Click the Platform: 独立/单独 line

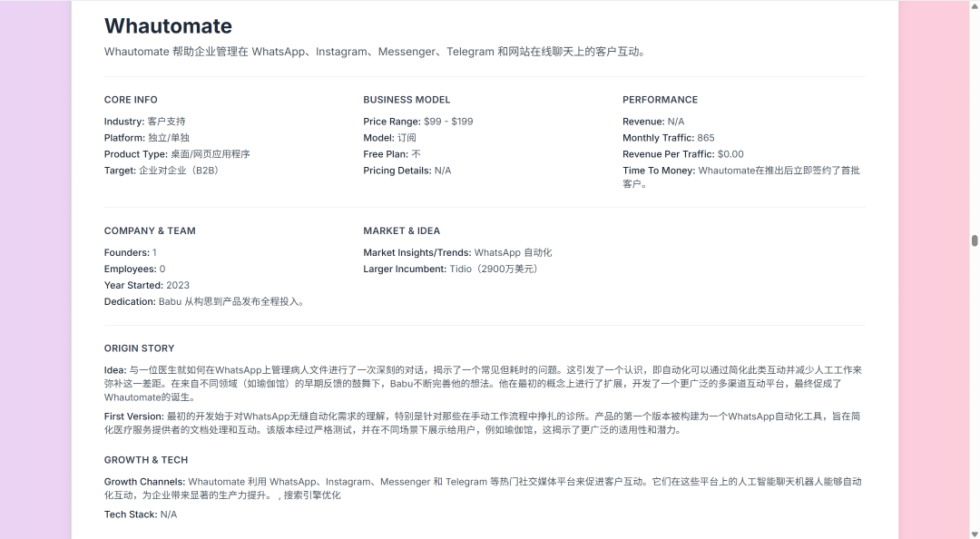(x=147, y=138)
